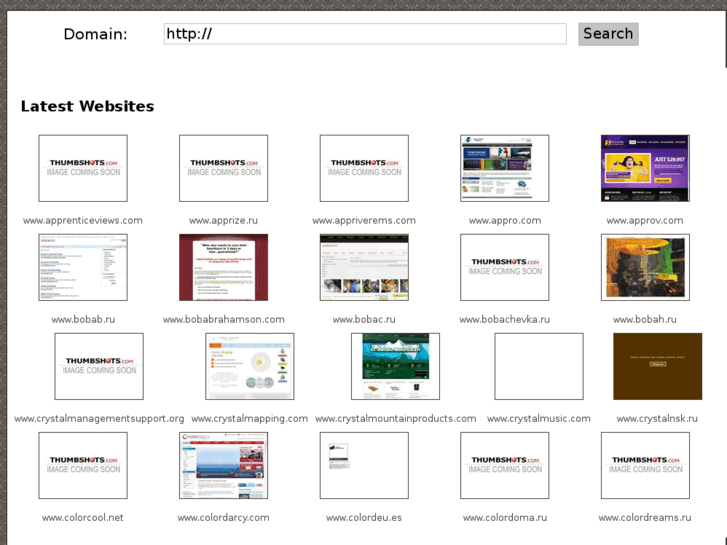The height and width of the screenshot is (545, 727).
Task: Follow the www.bobab.ru text link
Action: click(83, 319)
